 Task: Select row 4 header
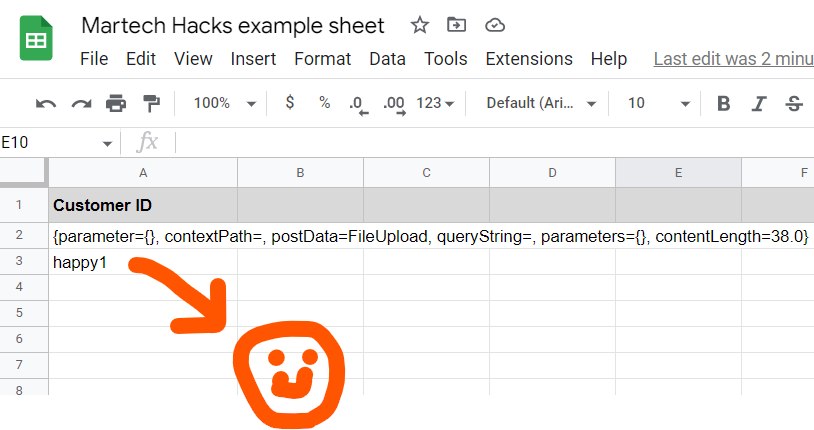[24, 287]
